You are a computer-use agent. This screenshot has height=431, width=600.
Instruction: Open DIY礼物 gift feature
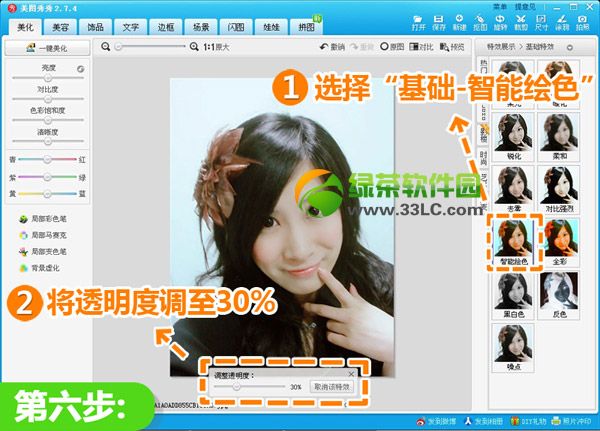[x=528, y=421]
